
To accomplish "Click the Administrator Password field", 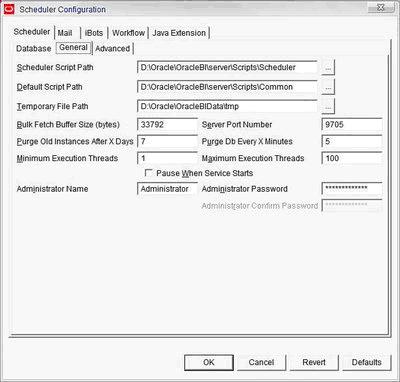I will (352, 189).
